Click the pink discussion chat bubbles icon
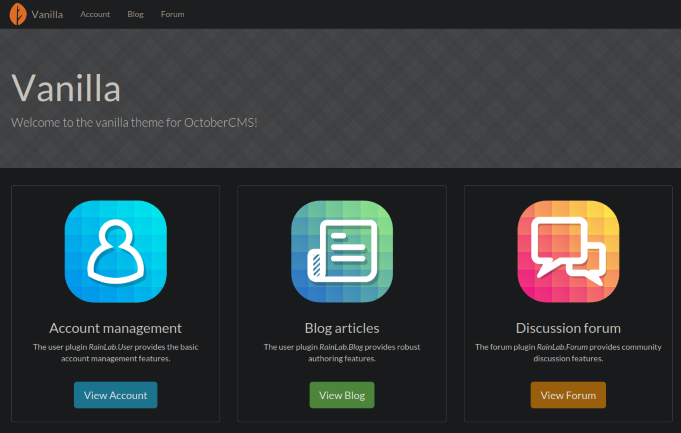Image resolution: width=681 pixels, height=433 pixels. tap(568, 251)
